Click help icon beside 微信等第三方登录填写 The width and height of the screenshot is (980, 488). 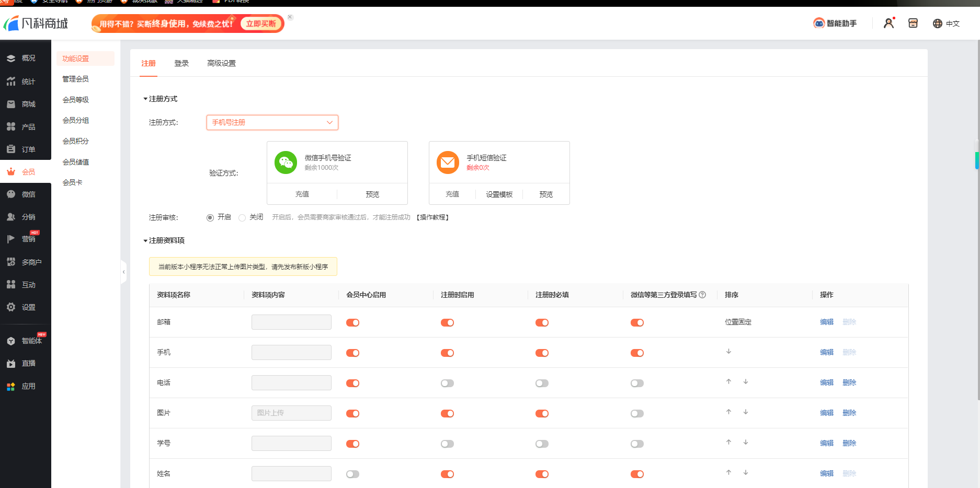pyautogui.click(x=702, y=295)
